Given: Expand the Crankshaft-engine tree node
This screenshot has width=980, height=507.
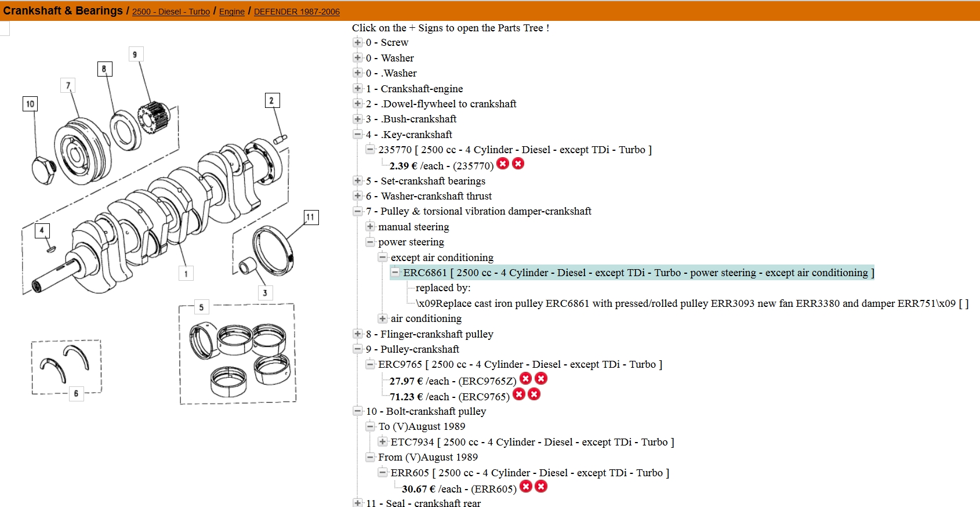Looking at the screenshot, I should click(x=358, y=88).
